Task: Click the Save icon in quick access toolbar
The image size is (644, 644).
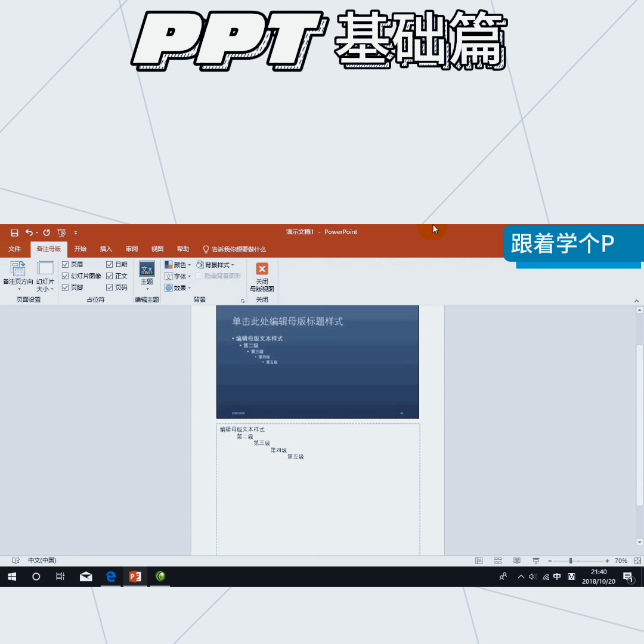Action: (14, 233)
